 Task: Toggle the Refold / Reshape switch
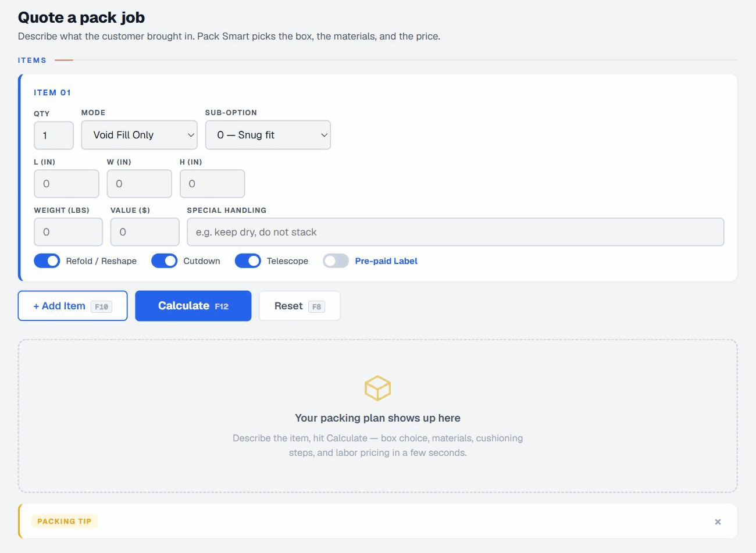[x=47, y=261]
